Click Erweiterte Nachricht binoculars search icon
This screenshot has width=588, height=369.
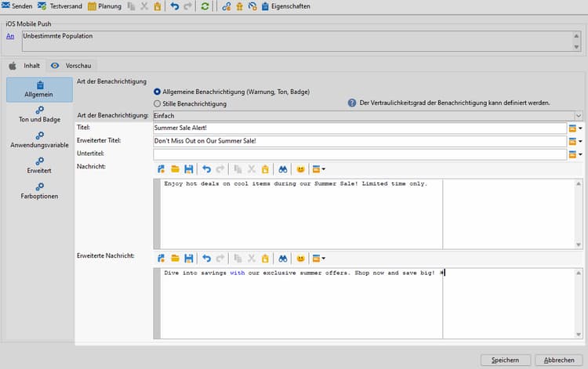[283, 259]
